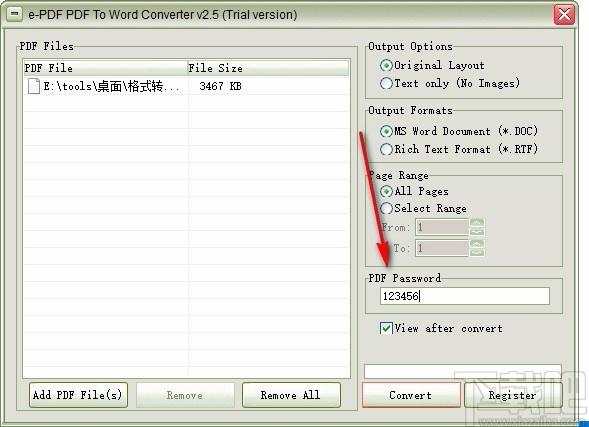Select the Select Range radio button
Screen dimensions: 589x427
[x=386, y=208]
